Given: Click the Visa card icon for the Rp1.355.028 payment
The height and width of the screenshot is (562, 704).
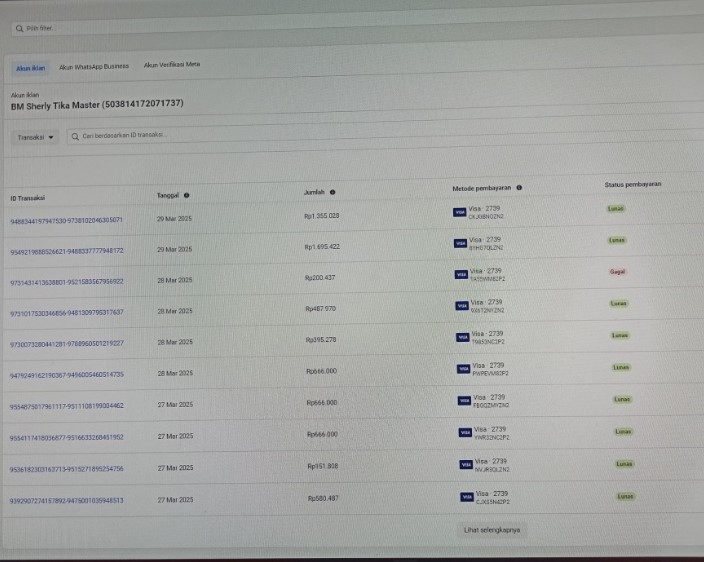Looking at the screenshot, I should pos(460,212).
